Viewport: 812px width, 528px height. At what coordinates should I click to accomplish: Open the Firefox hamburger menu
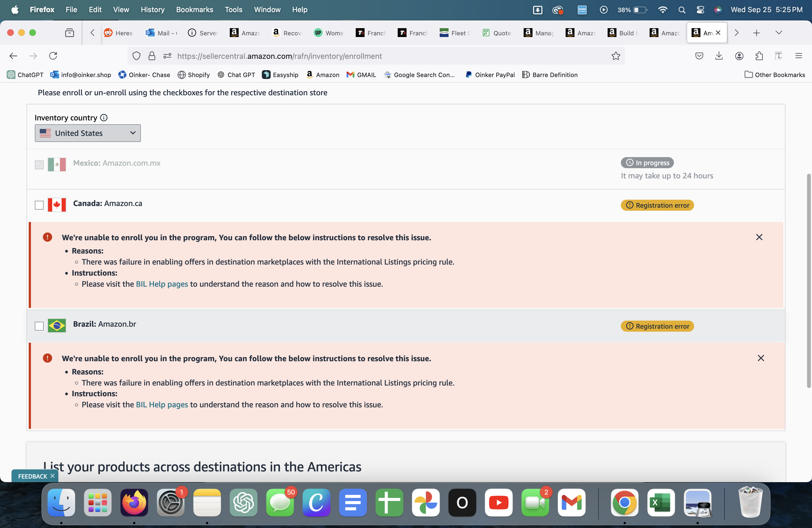coord(798,56)
